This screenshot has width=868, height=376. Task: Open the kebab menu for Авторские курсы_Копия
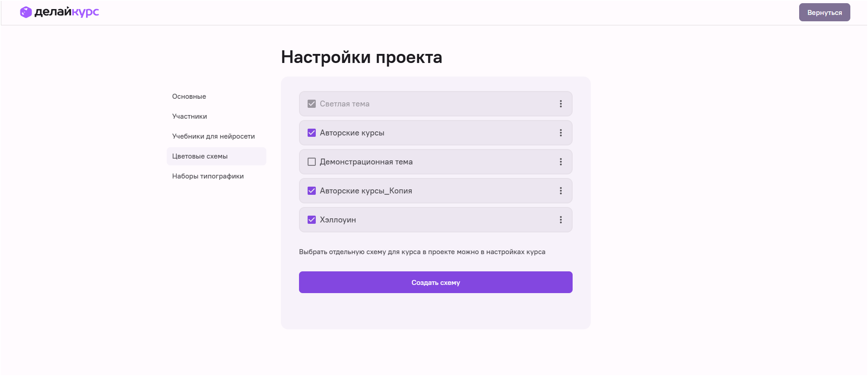(561, 191)
